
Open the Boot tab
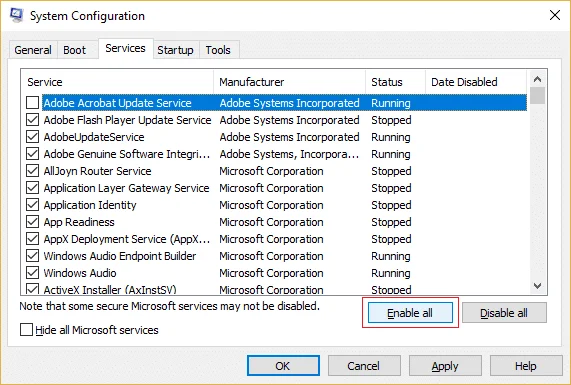pos(75,50)
